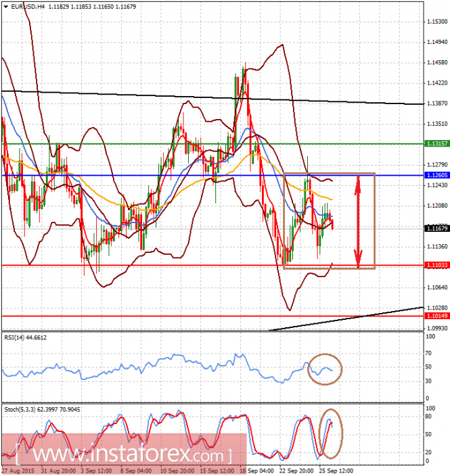Select the brown rectangle consolidation box

[x=330, y=221]
